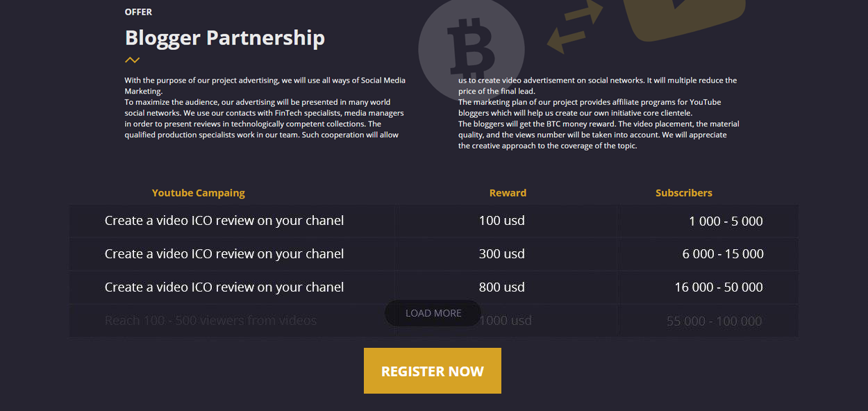The width and height of the screenshot is (868, 411).
Task: Click the double exchange arrows icon
Action: pyautogui.click(x=575, y=26)
